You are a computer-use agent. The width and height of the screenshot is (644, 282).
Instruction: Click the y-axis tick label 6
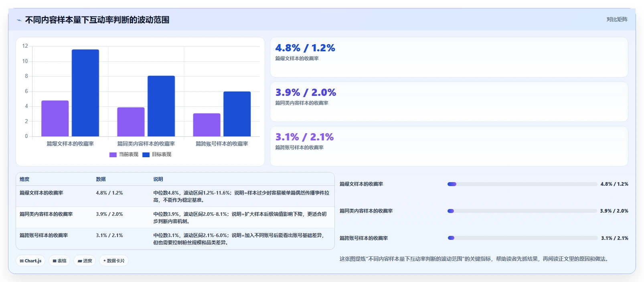(26, 91)
